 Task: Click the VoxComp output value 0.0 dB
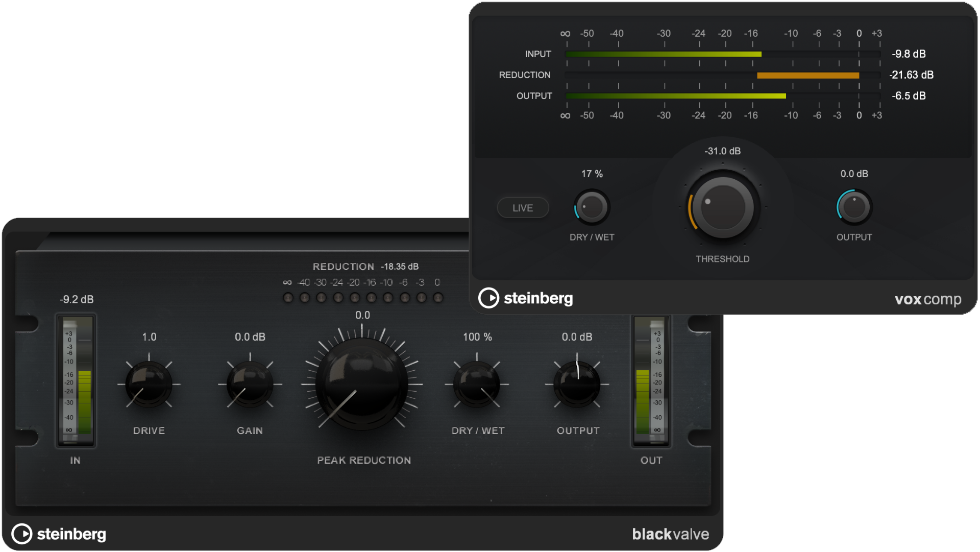coord(854,174)
